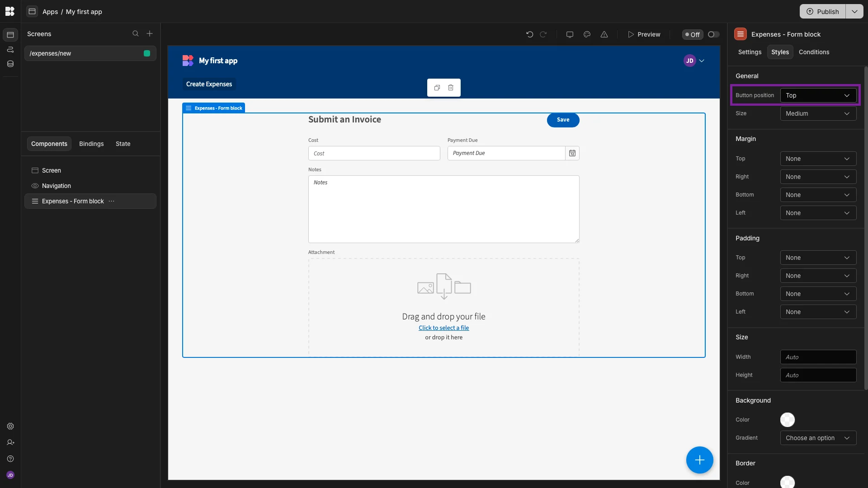The image size is (868, 488).
Task: Delete form block with trash icon
Action: pos(451,88)
